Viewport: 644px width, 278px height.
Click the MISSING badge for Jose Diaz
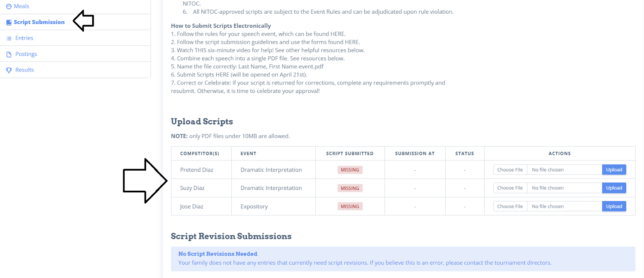[349, 206]
